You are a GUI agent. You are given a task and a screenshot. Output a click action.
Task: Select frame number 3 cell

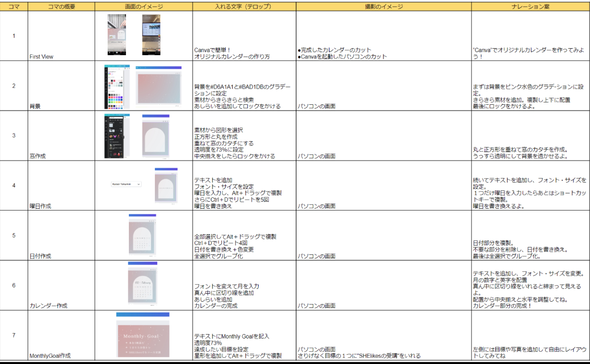pos(14,135)
